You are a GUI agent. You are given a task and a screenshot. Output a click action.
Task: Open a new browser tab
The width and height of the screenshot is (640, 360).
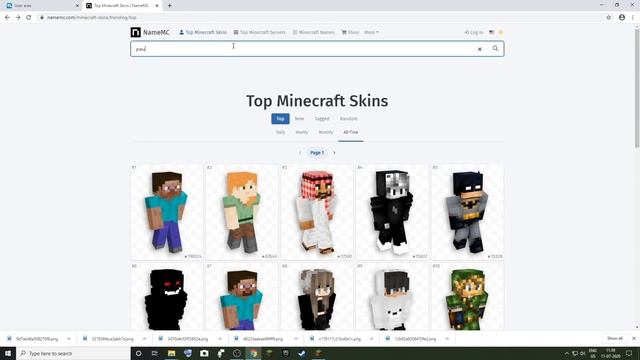169,6
